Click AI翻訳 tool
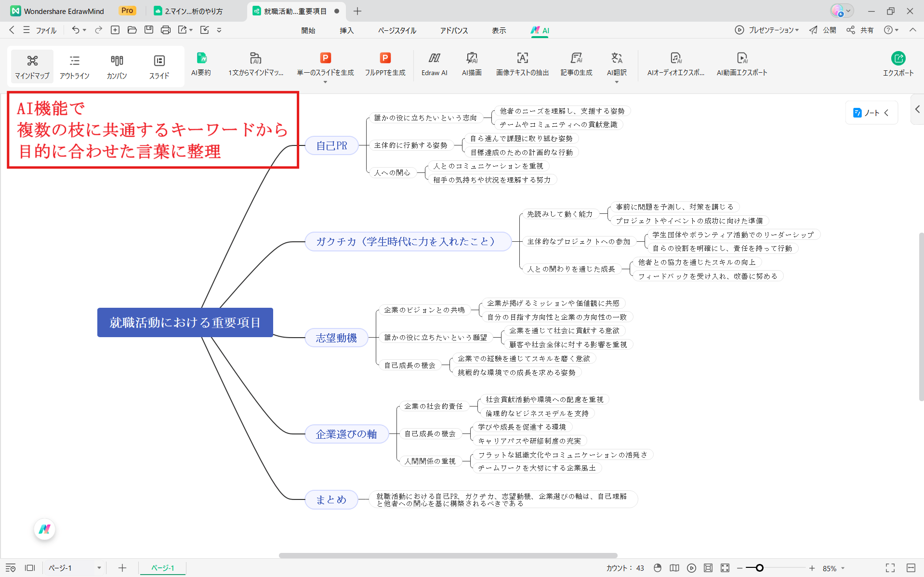Image resolution: width=924 pixels, height=577 pixels. coord(617,65)
